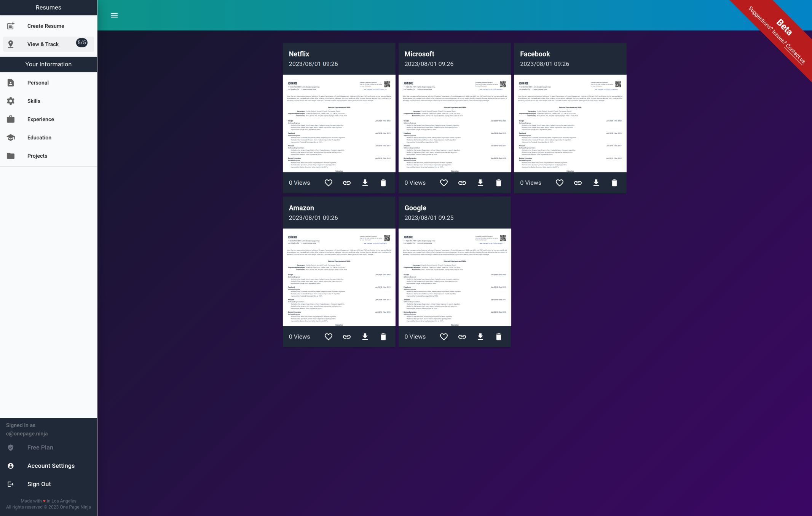Copy link for the Amazon resume

click(346, 337)
